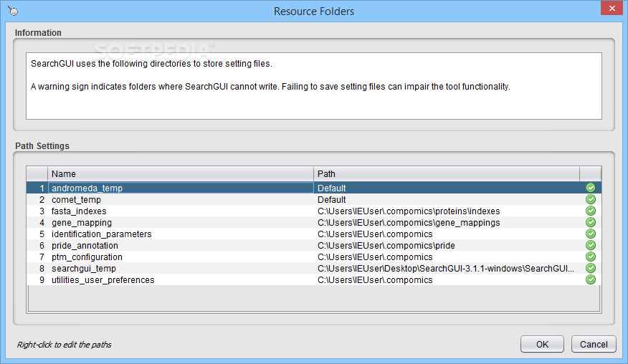Select the ptm_configuration row name

click(181, 257)
